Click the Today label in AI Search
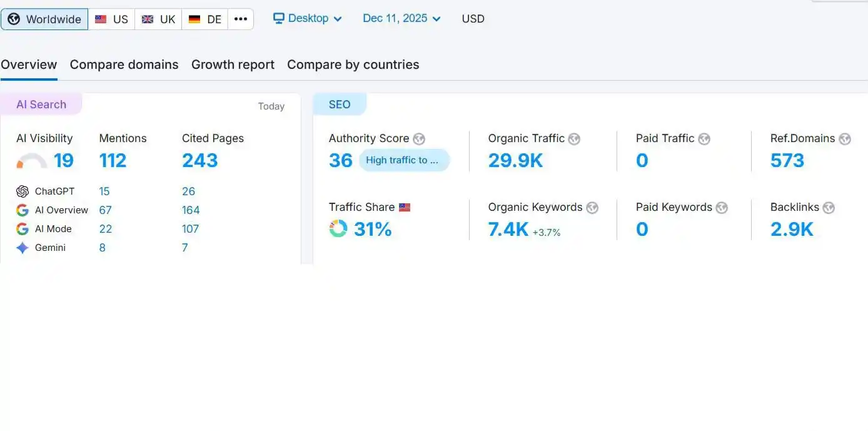Viewport: 868px width, 431px height. [271, 106]
